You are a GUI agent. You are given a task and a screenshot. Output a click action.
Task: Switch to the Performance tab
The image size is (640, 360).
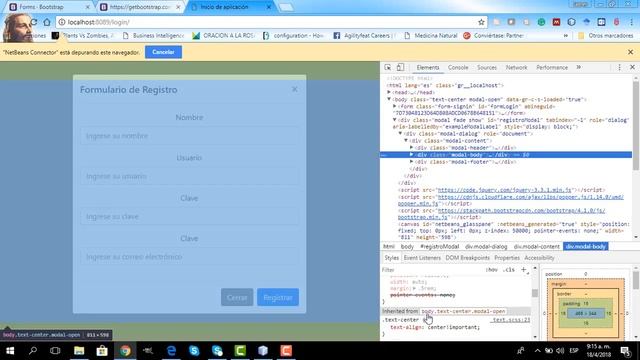[552, 67]
